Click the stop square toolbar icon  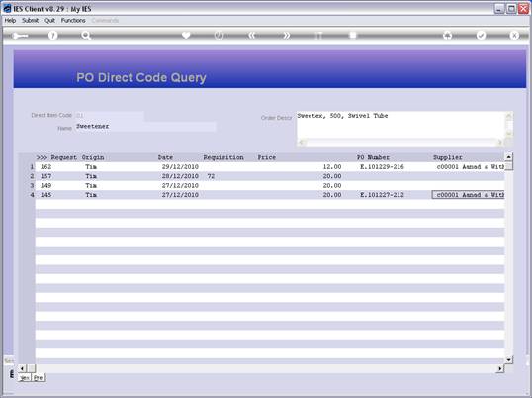pyautogui.click(x=353, y=35)
